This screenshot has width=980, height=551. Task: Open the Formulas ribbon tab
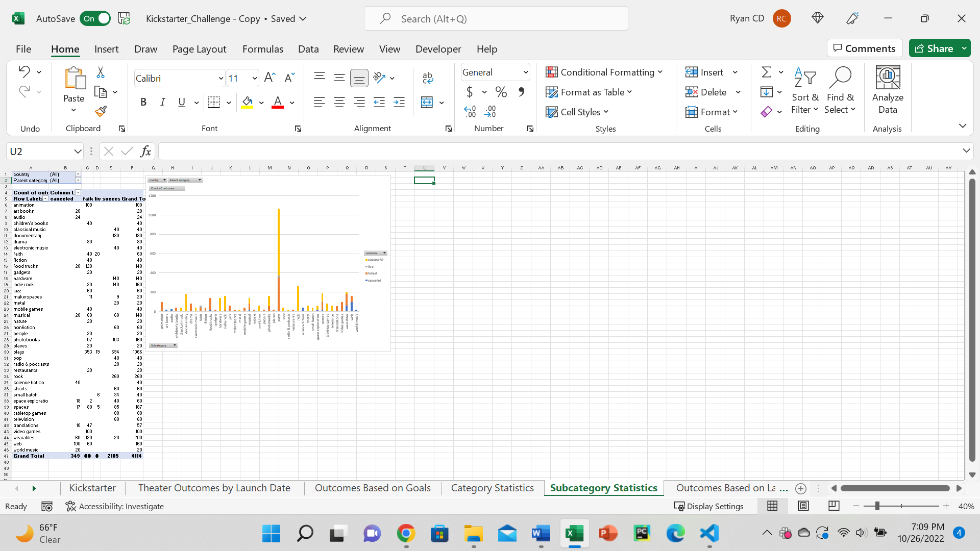click(x=263, y=48)
